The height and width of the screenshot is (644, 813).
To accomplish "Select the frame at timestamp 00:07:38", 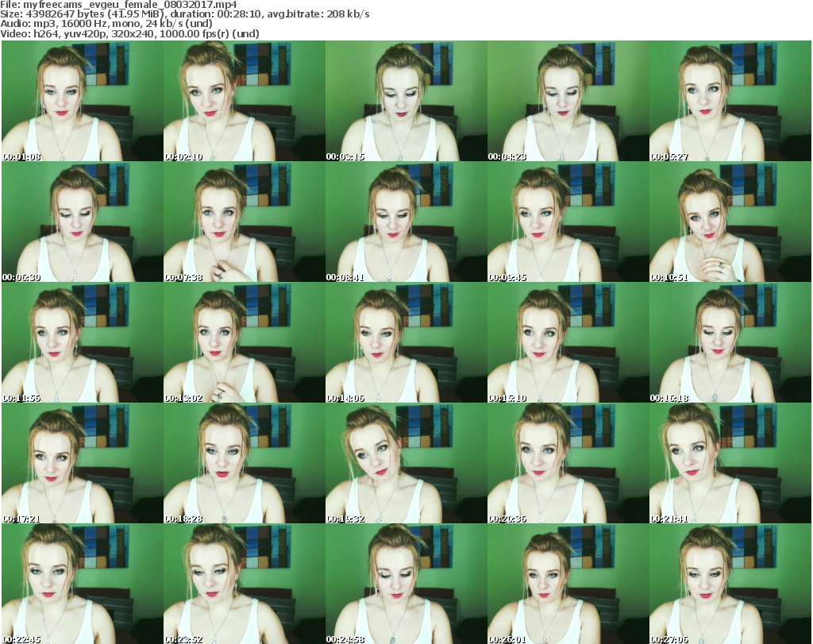I will [245, 222].
